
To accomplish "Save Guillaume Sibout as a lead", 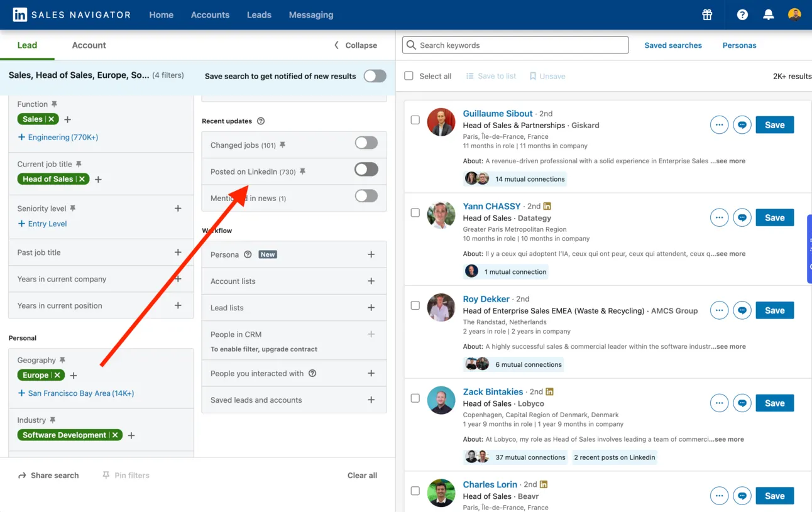I will 774,125.
